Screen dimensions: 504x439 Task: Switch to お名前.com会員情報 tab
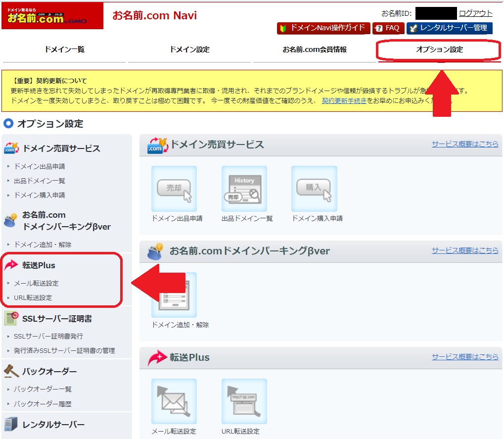[315, 49]
